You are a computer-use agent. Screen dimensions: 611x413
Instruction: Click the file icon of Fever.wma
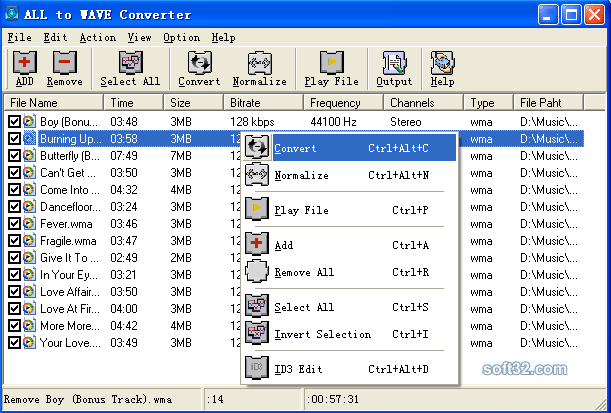pos(29,224)
